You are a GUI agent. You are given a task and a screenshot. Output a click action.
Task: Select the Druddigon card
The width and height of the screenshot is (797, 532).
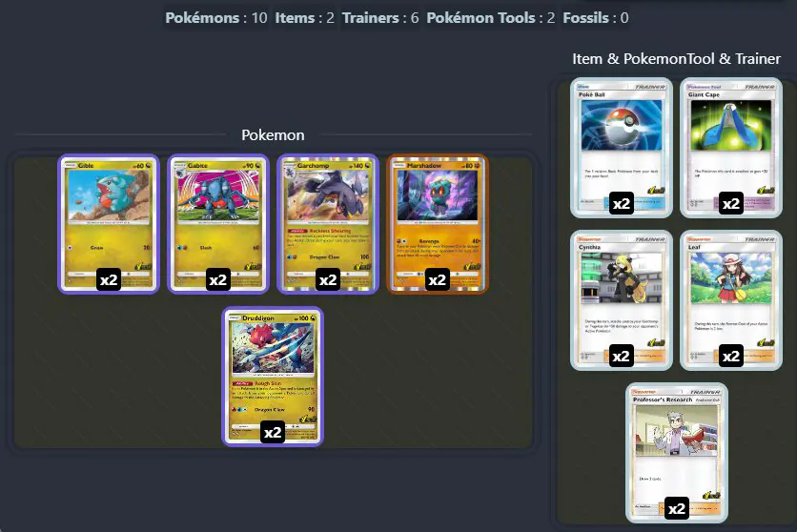[273, 376]
